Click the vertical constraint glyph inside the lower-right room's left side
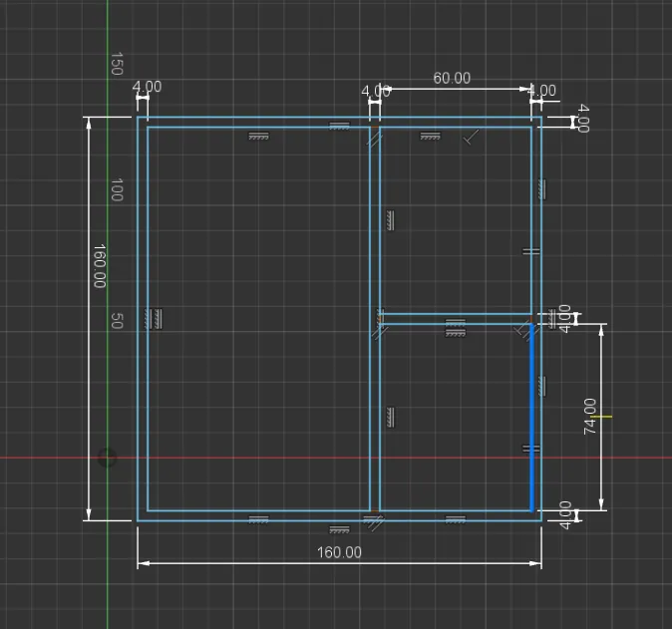672x629 pixels. pyautogui.click(x=390, y=418)
